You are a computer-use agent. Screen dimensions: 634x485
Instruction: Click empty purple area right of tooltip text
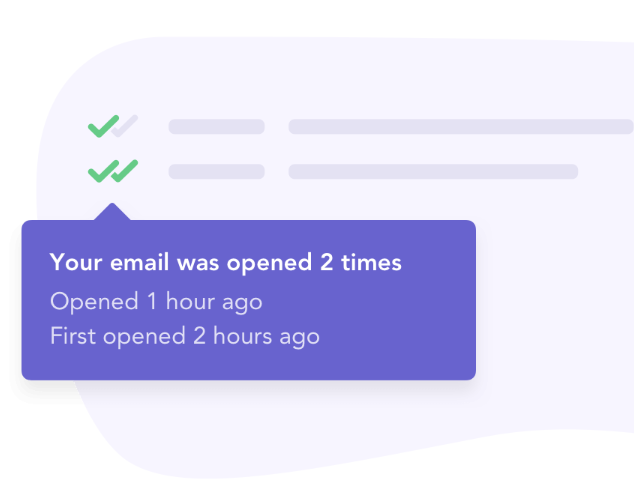click(x=420, y=320)
